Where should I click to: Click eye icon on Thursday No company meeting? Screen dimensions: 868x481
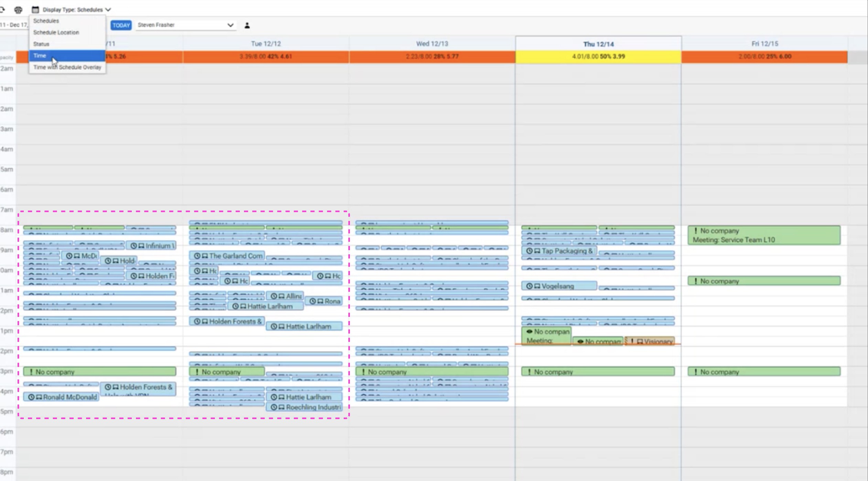coord(529,332)
